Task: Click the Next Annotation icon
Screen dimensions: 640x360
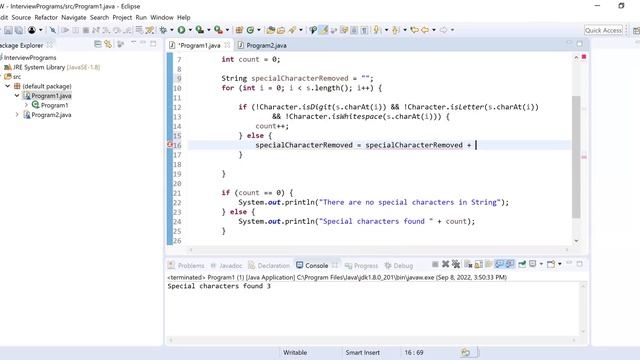Action: click(x=376, y=30)
